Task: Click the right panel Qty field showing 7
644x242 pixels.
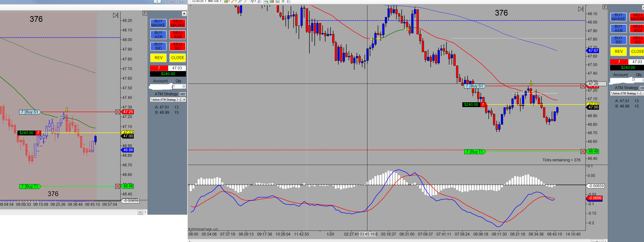Action: 638,80
